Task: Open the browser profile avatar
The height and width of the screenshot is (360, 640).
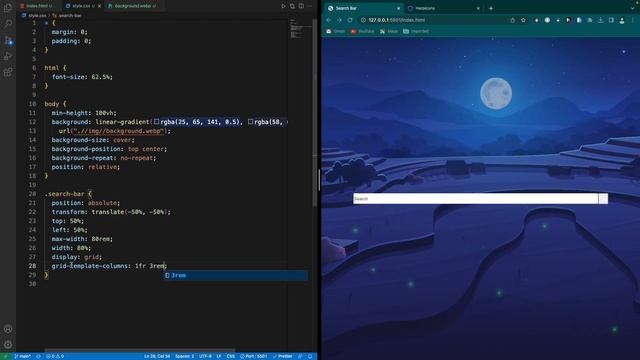Action: tap(622, 20)
